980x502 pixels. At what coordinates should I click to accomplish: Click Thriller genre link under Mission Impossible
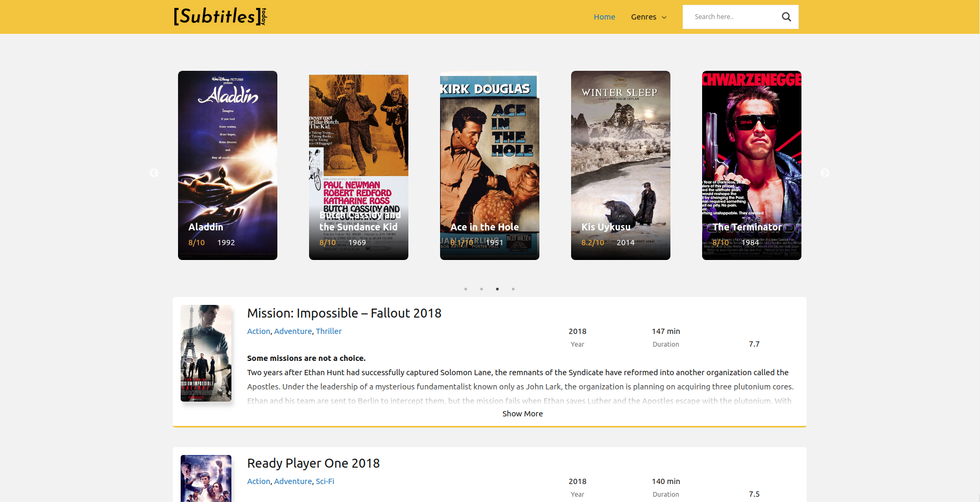pos(329,331)
